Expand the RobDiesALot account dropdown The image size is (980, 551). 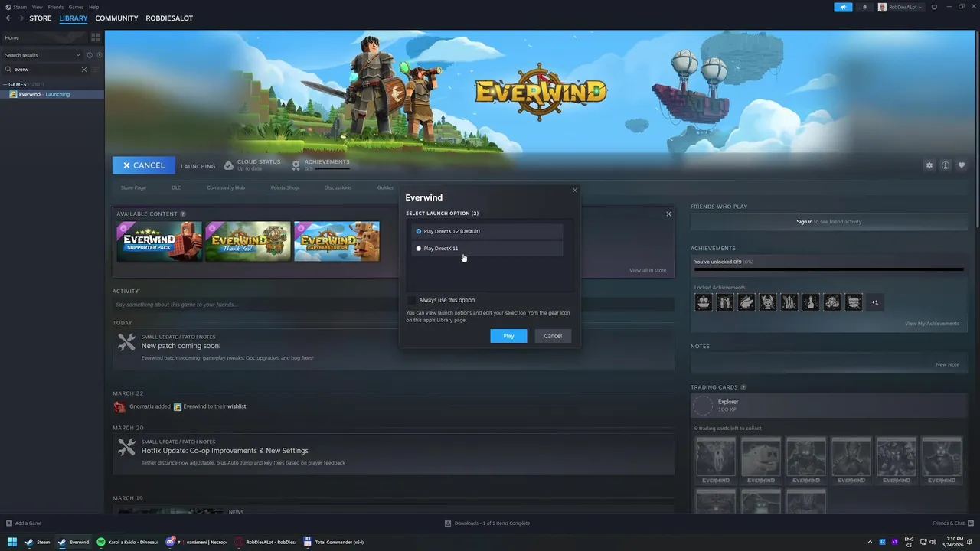point(900,7)
